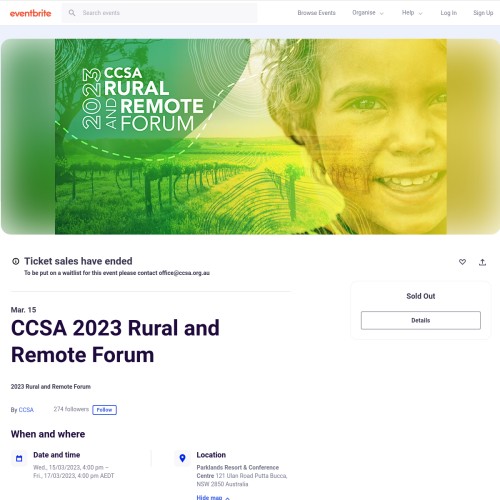Click the 274 followers text
The height and width of the screenshot is (500, 500).
71,409
